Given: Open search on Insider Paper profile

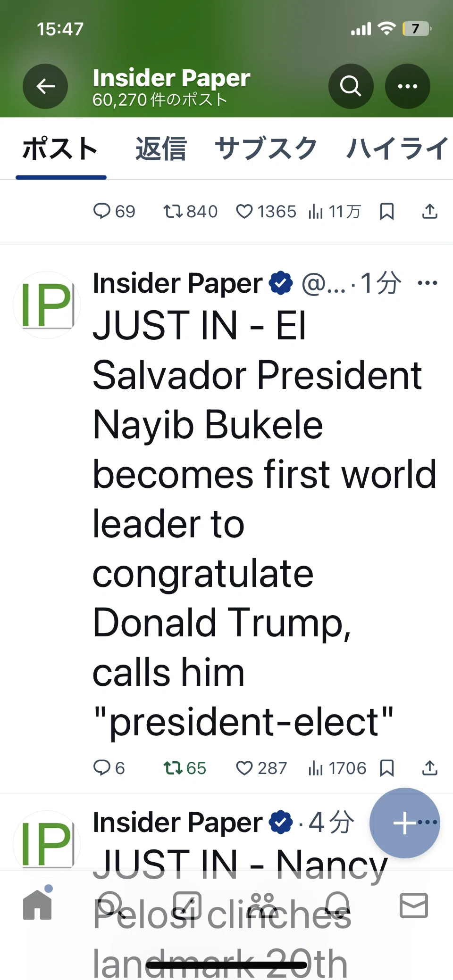Looking at the screenshot, I should coord(351,86).
